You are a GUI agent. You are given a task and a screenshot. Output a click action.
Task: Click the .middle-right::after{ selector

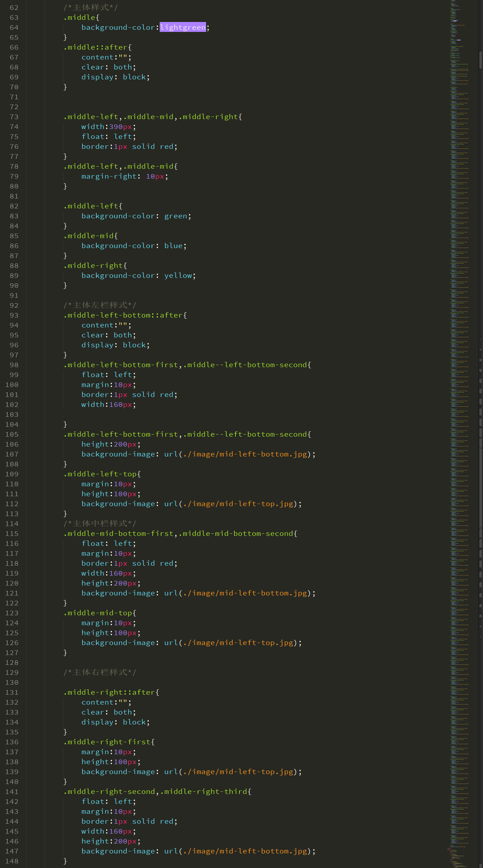point(111,692)
